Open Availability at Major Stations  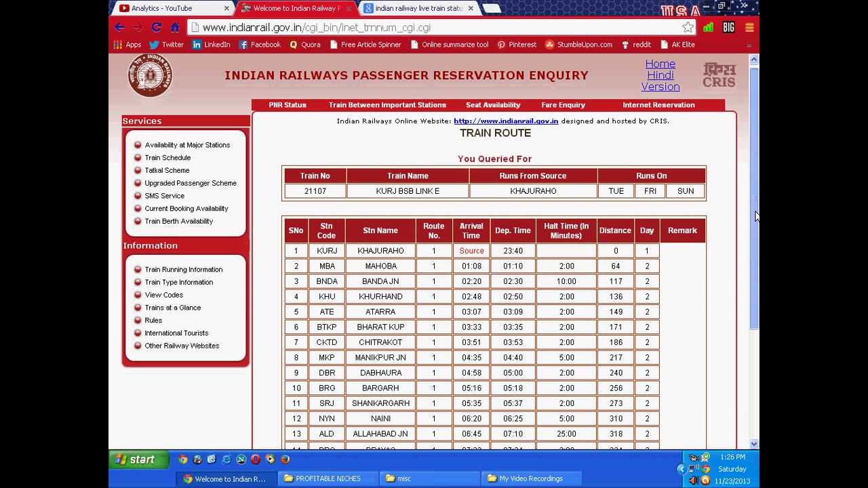coord(187,145)
